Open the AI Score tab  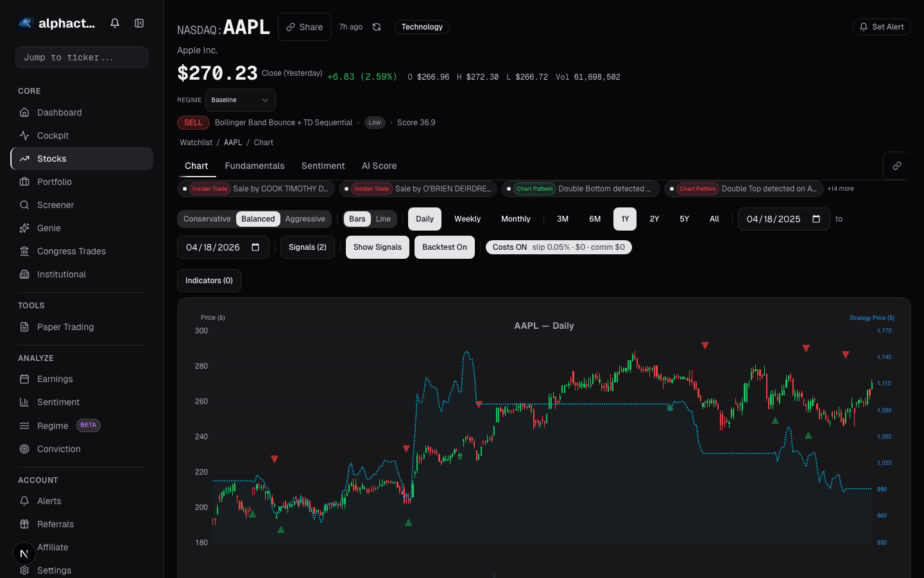click(x=379, y=166)
